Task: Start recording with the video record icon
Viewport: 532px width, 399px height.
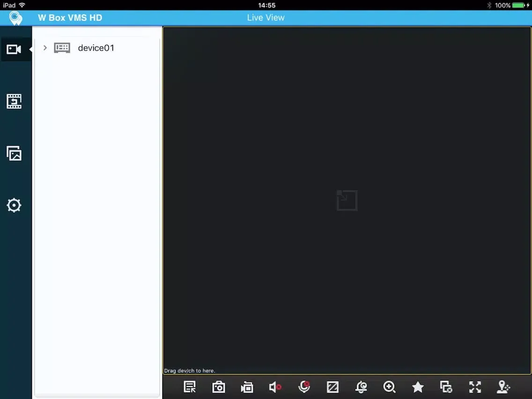Action: pyautogui.click(x=247, y=387)
